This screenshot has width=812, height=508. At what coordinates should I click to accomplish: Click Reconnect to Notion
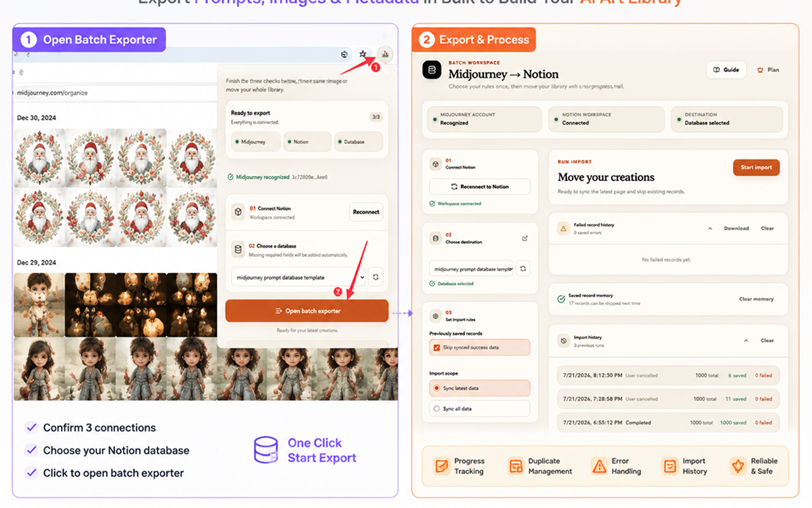(480, 187)
